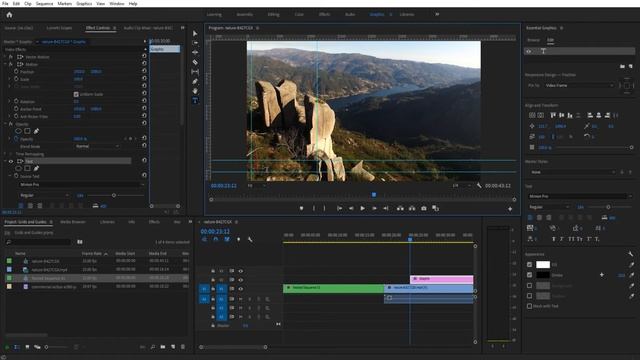Image resolution: width=640 pixels, height=360 pixels.
Task: Export frame with camera icon
Action: 424,209
